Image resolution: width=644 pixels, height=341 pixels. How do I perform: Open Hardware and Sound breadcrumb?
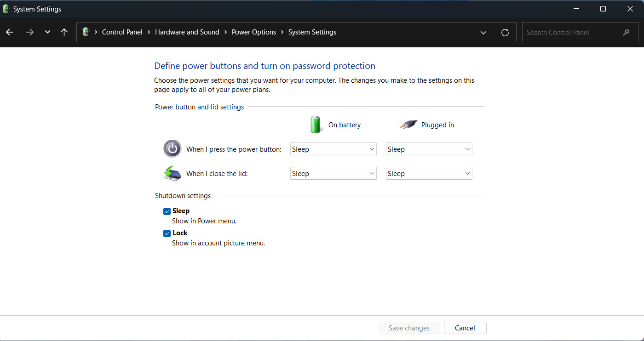[187, 32]
